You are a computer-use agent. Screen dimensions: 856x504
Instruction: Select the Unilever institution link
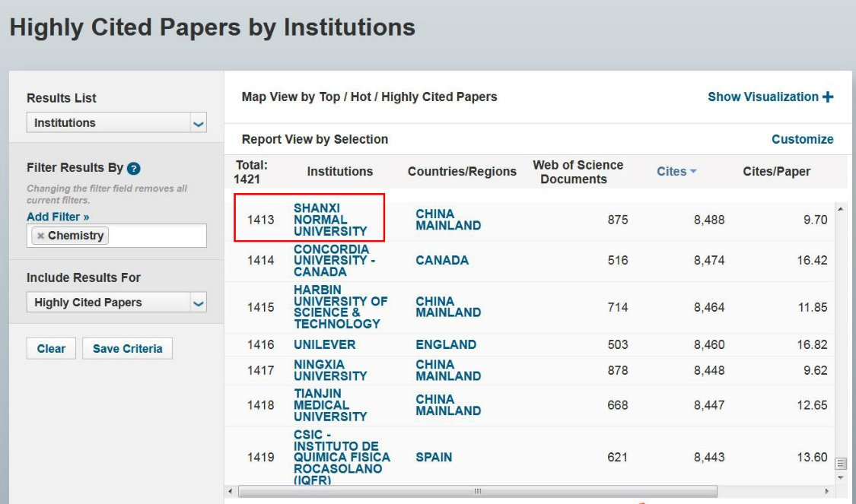(x=324, y=344)
